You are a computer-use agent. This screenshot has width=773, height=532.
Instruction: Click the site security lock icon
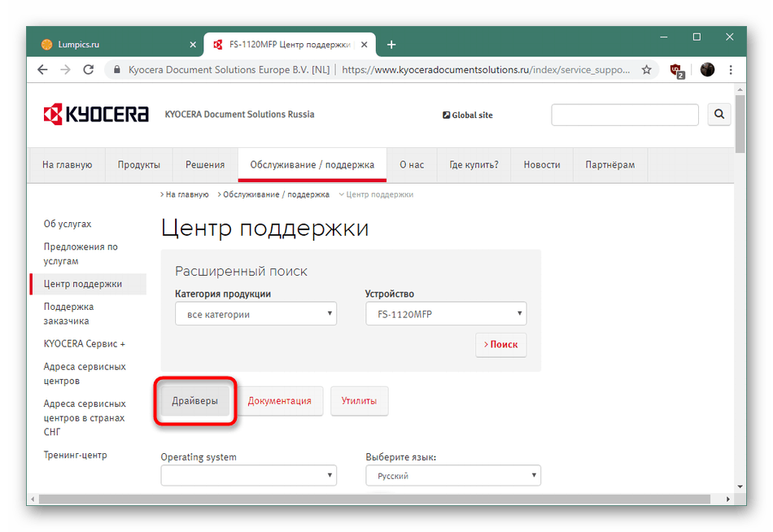119,70
